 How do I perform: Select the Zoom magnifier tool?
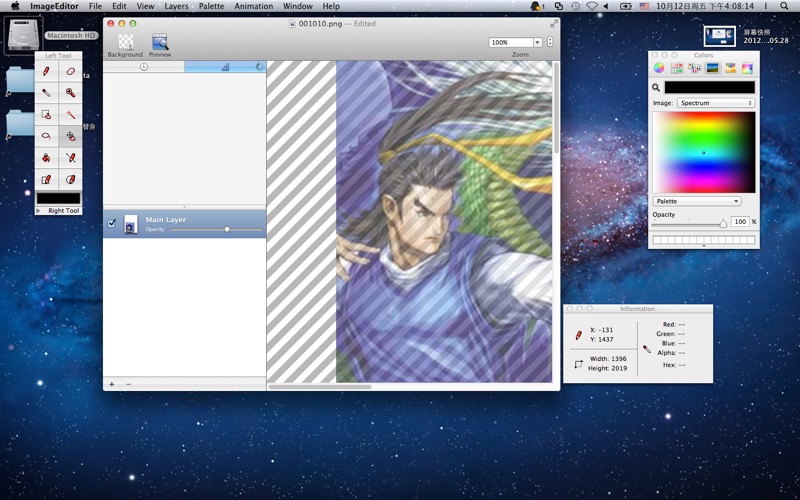pos(70,93)
